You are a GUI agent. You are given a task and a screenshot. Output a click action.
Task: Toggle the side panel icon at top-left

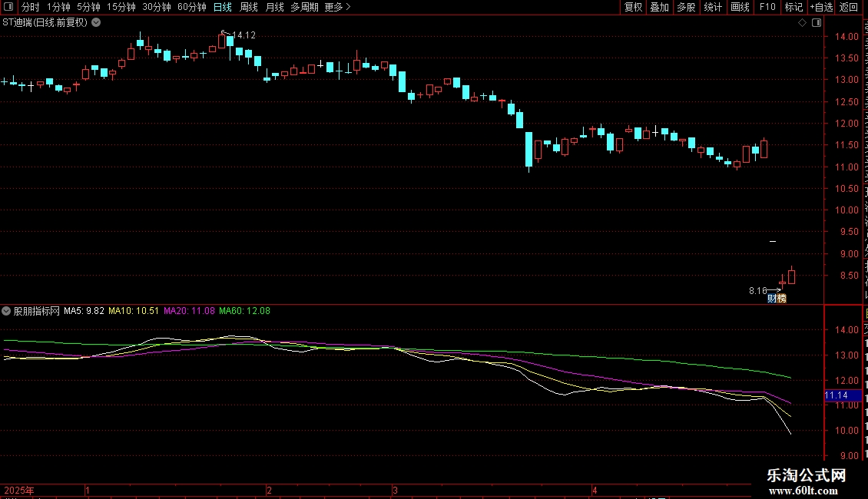point(8,7)
